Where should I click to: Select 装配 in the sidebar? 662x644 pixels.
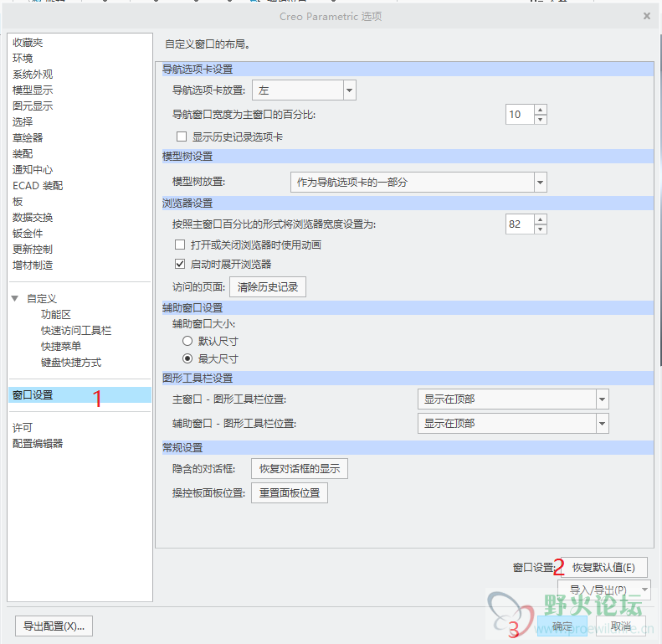click(x=23, y=154)
